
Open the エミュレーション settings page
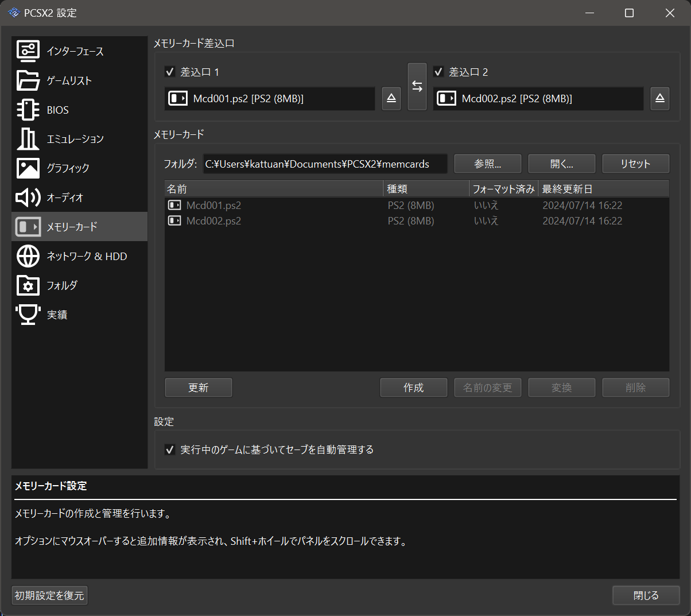coord(79,139)
